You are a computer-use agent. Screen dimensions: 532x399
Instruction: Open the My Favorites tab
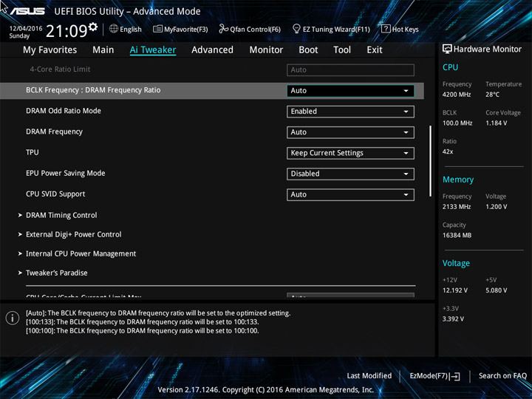pos(50,50)
